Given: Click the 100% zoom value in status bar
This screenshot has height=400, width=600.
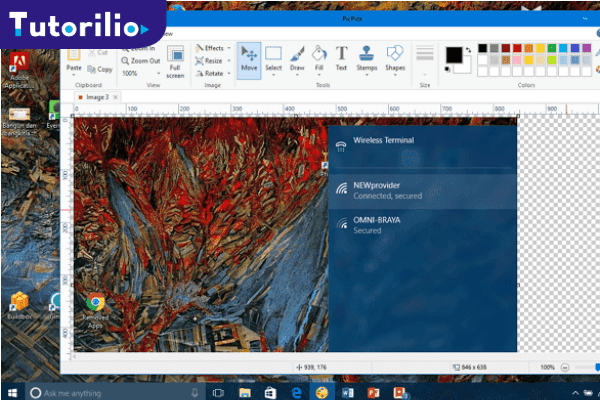Looking at the screenshot, I should click(547, 367).
